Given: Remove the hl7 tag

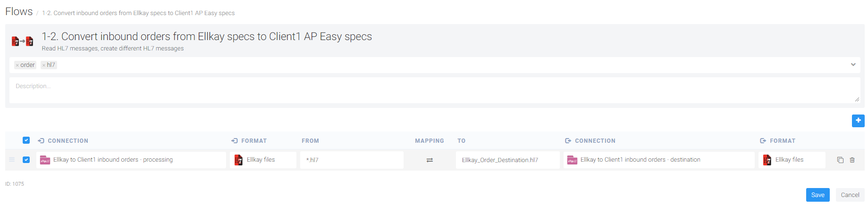Looking at the screenshot, I should [x=44, y=66].
